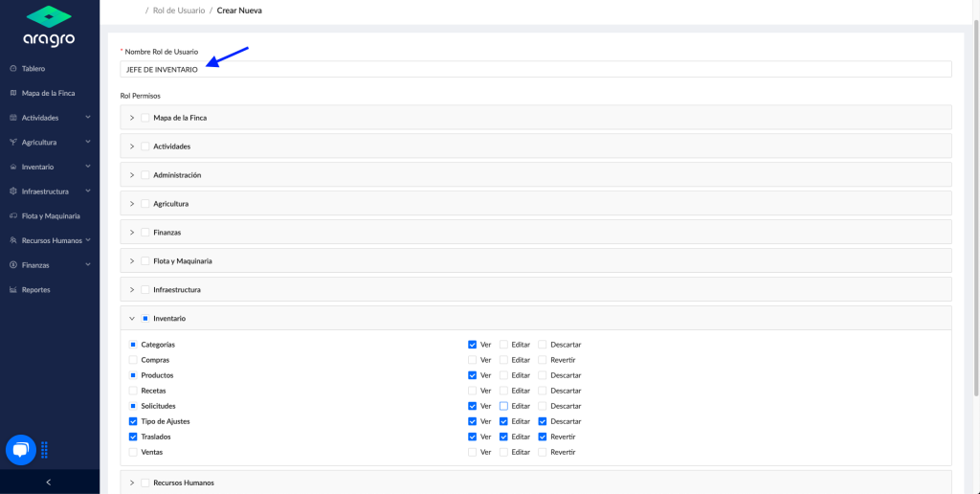Open Tablero in the sidebar
Viewport: 980px width, 494px height.
coord(33,69)
